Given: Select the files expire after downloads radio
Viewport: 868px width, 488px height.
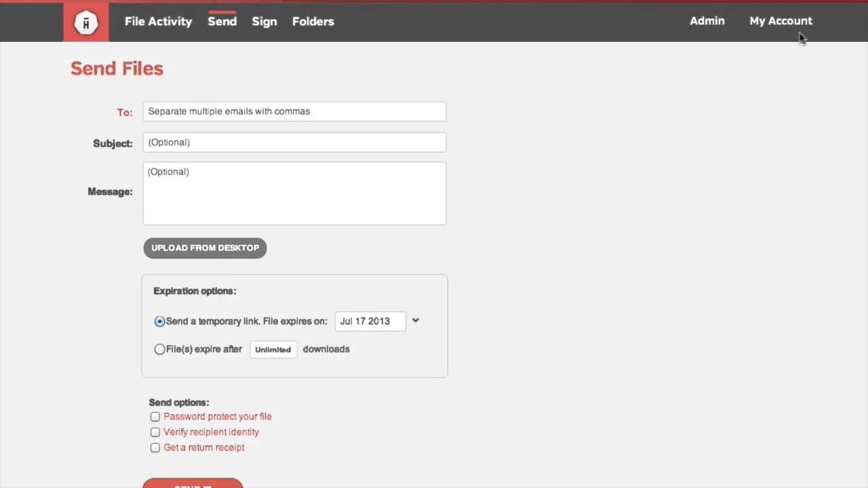Looking at the screenshot, I should tap(159, 350).
